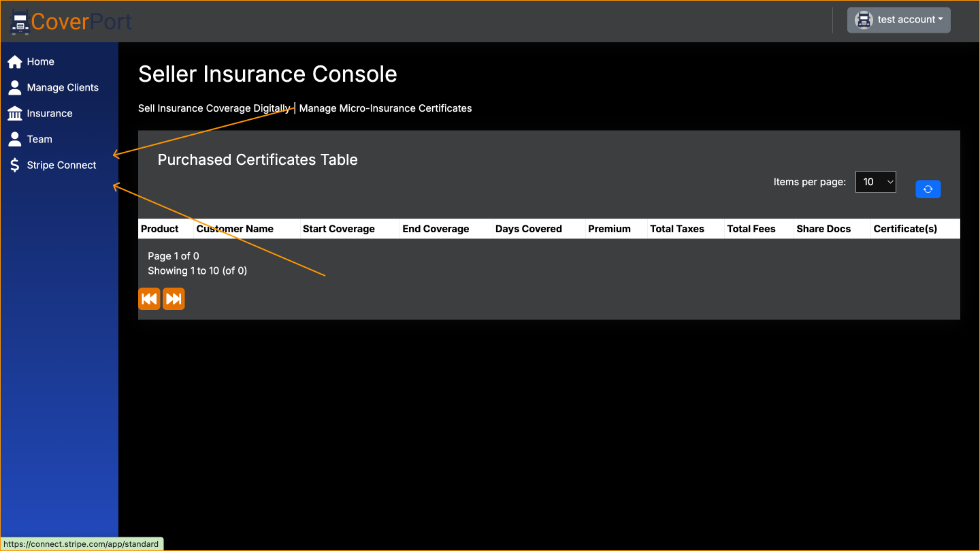Open the test account dropdown
This screenshot has height=551, width=980.
[x=898, y=20]
